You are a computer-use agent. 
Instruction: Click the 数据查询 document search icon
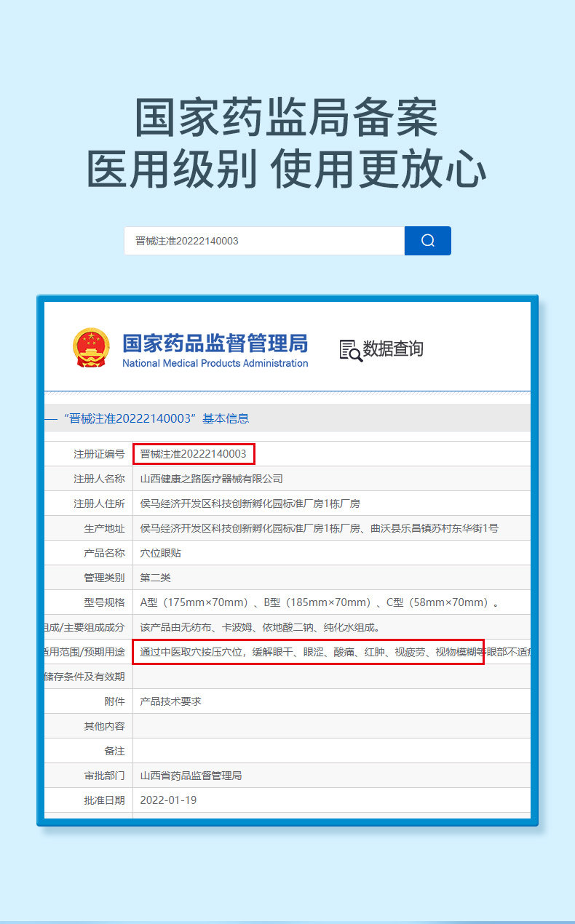tap(350, 350)
